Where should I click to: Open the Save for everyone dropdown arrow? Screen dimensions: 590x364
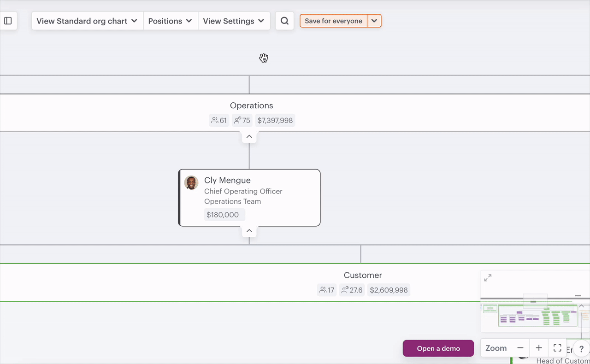tap(374, 21)
